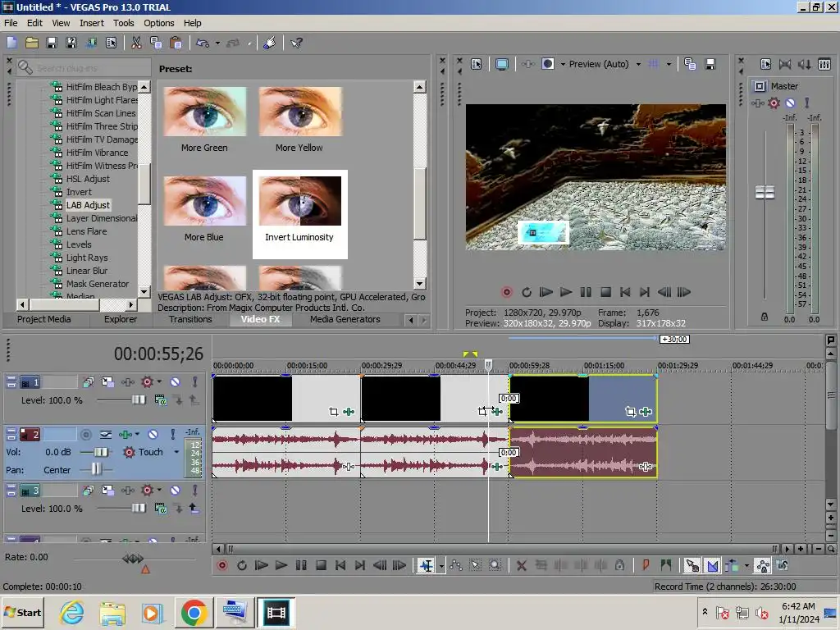Copy preview snapshot to clipboard icon

[690, 64]
